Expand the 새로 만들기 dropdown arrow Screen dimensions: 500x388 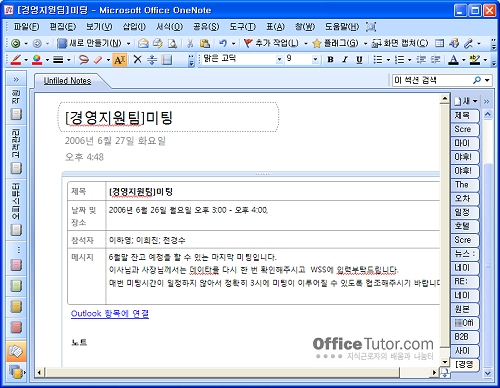click(128, 43)
